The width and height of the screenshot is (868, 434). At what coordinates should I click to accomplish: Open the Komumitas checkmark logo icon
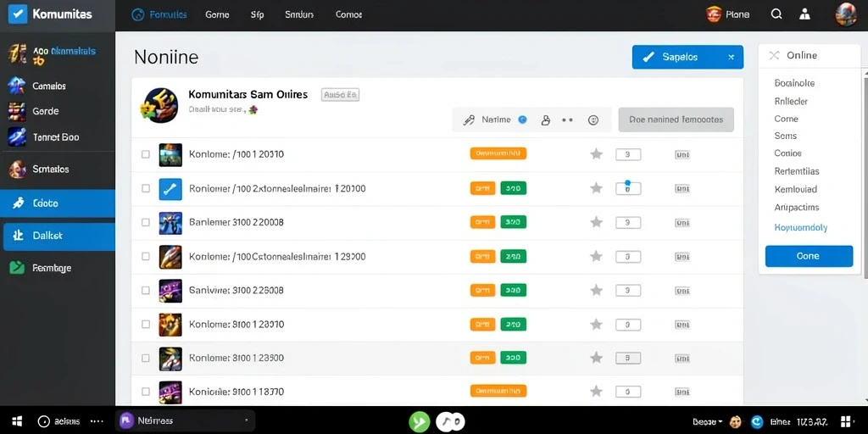coord(18,14)
